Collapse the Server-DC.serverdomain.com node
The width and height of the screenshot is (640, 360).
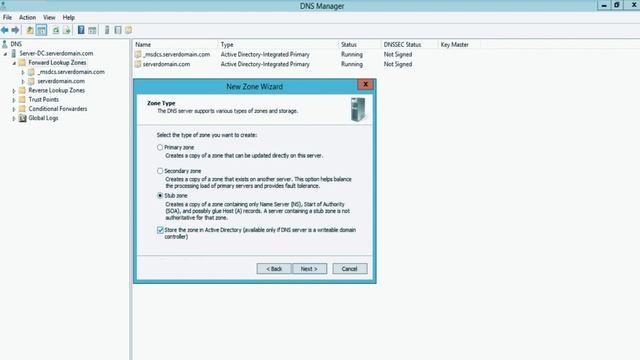5,53
